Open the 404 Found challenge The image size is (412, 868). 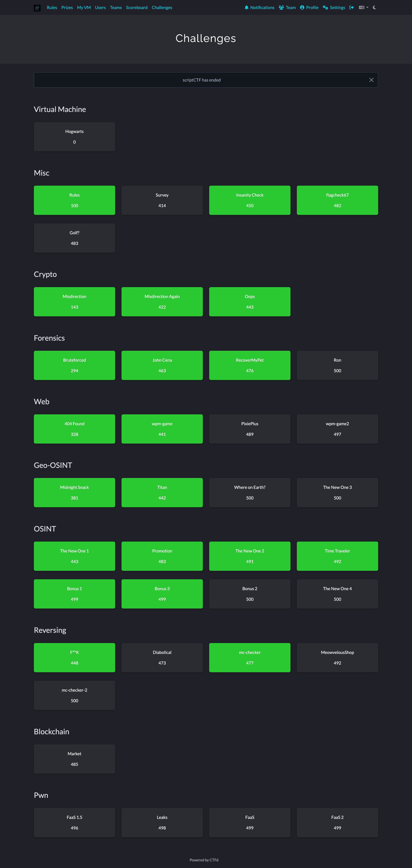(75, 429)
